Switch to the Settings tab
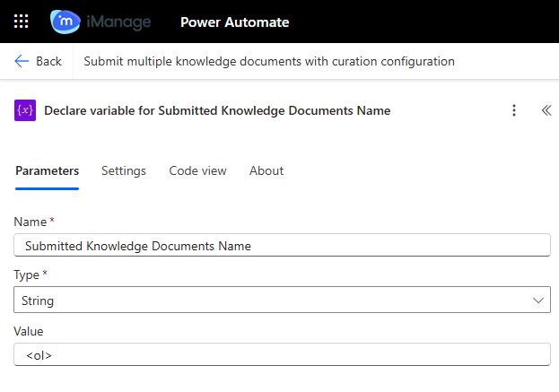 (124, 170)
